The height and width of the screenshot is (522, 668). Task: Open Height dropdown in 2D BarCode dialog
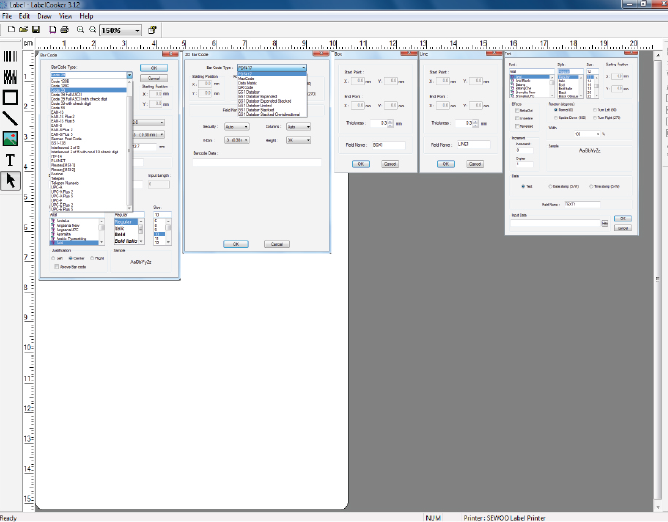pos(299,140)
